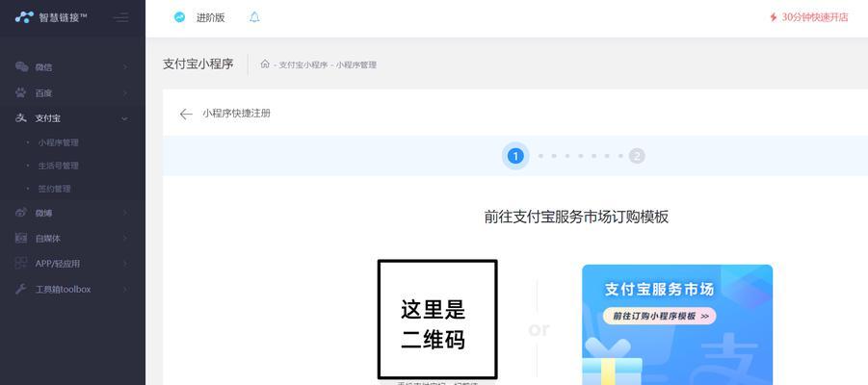Expand the 微信 menu chevron
The width and height of the screenshot is (868, 385).
[x=125, y=67]
